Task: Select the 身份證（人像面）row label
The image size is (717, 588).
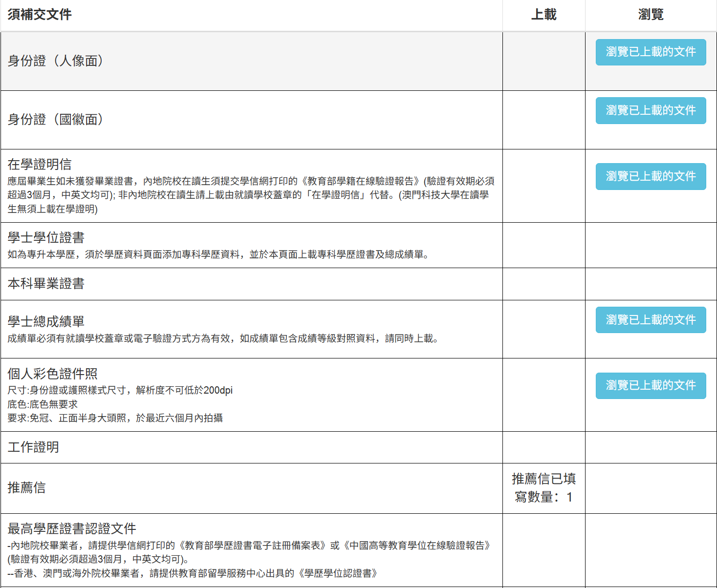Action: coord(56,61)
